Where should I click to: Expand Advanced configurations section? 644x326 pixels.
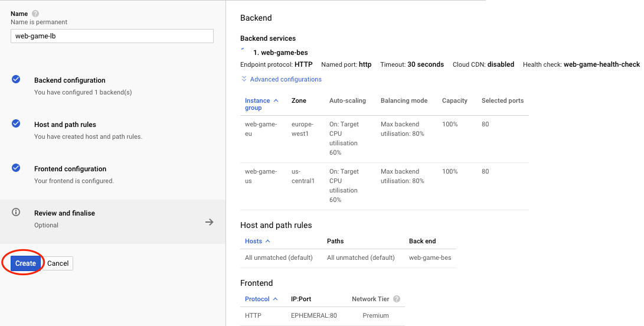[x=286, y=79]
